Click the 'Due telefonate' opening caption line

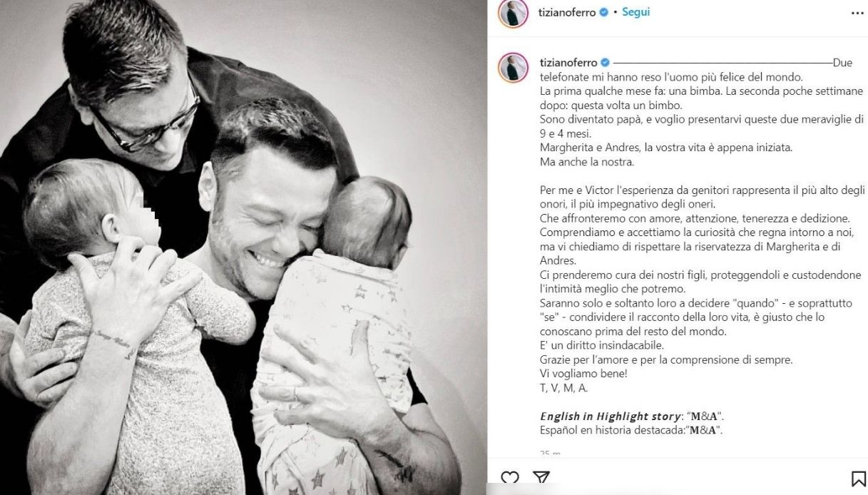coord(671,77)
